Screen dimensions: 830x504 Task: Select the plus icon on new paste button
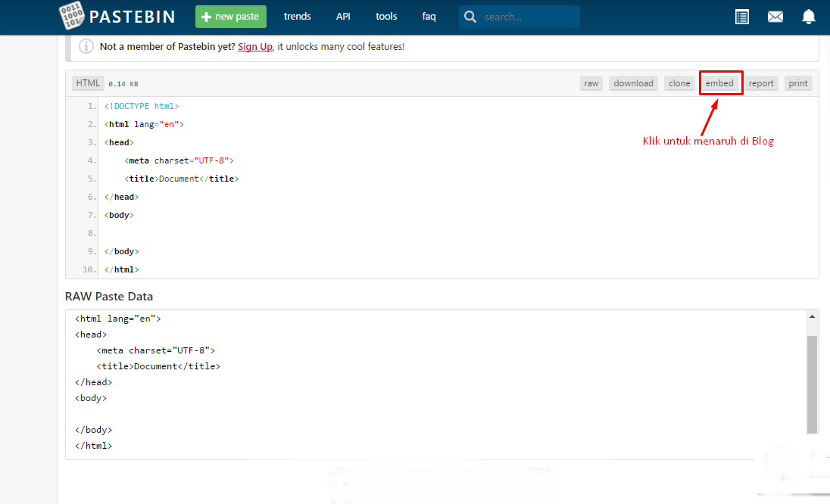(x=204, y=16)
